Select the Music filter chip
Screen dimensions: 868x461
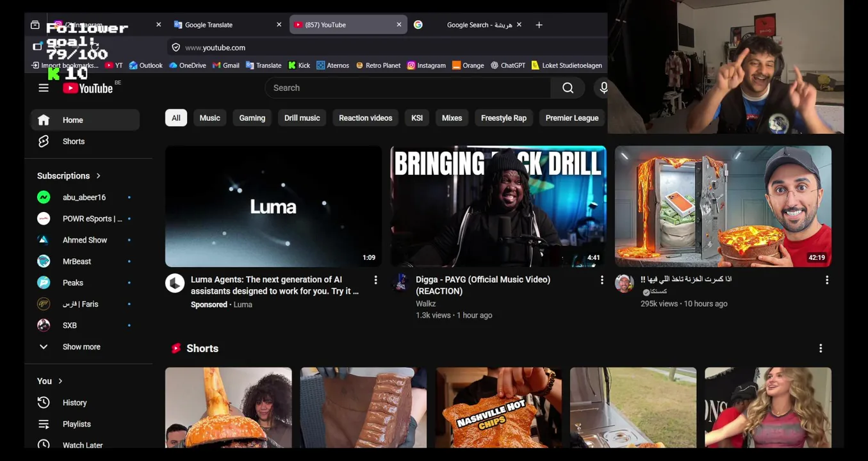[209, 118]
